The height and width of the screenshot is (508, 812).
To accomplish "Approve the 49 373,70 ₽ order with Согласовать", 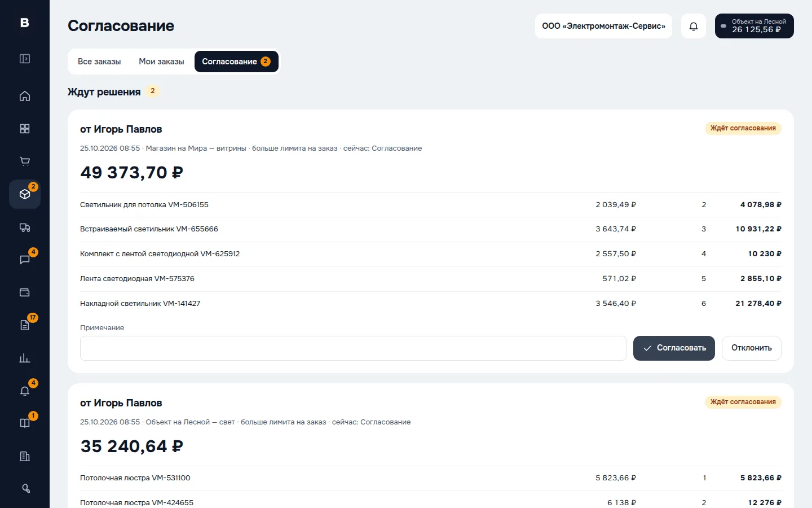I will [674, 348].
